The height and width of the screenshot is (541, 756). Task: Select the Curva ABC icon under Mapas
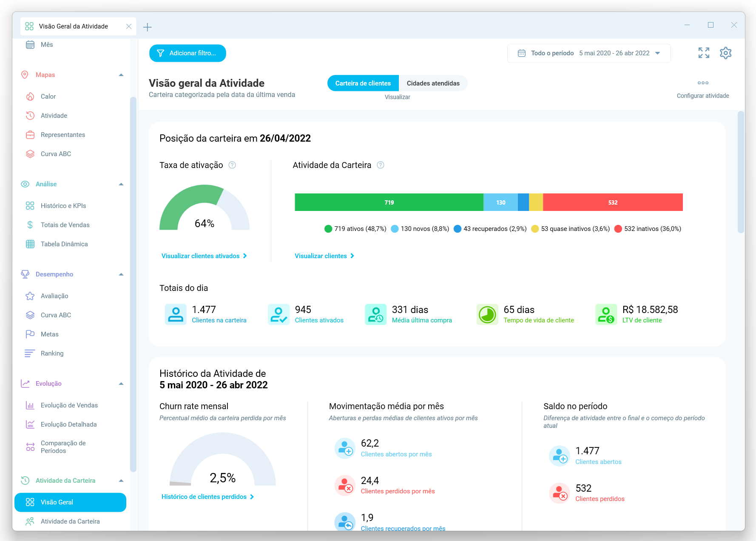(x=30, y=154)
